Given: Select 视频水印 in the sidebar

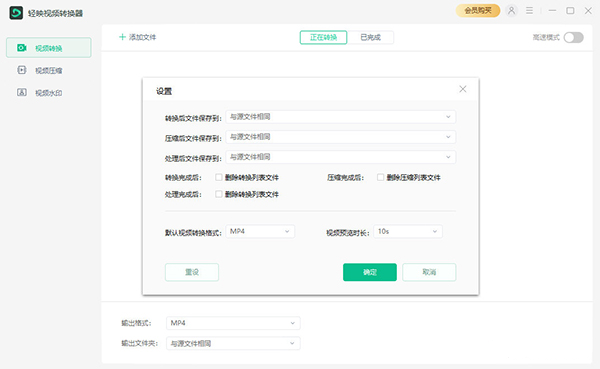Looking at the screenshot, I should click(49, 93).
